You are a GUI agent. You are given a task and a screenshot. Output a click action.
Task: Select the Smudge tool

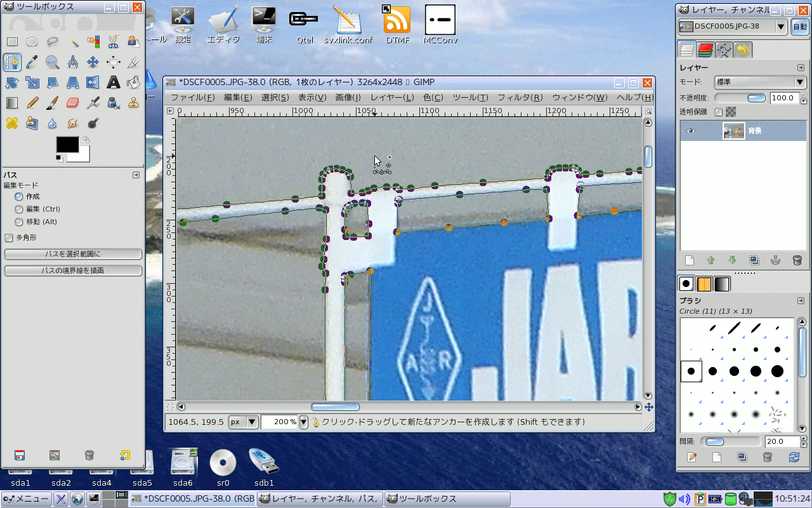tap(73, 123)
